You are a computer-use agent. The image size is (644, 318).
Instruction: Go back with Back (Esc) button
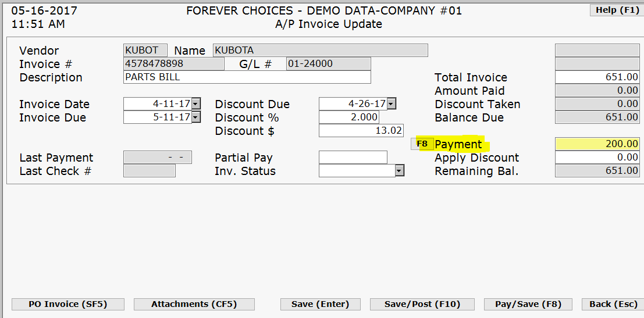613,304
